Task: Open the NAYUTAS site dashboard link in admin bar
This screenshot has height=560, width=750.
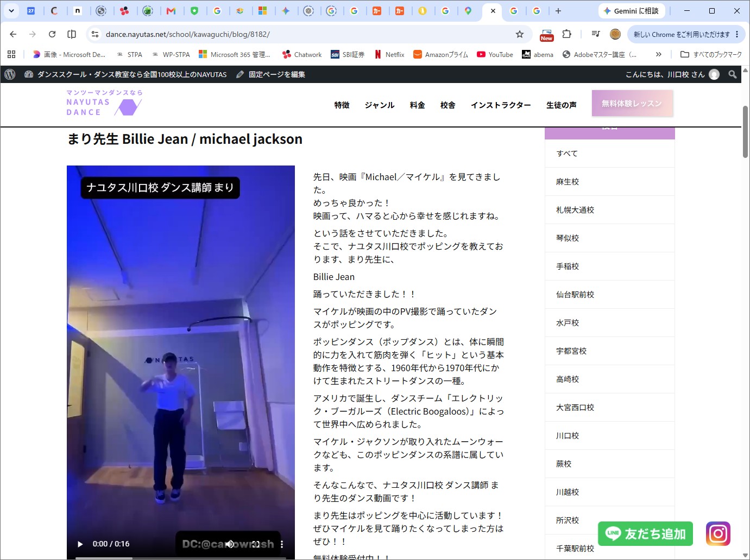Action: [125, 74]
